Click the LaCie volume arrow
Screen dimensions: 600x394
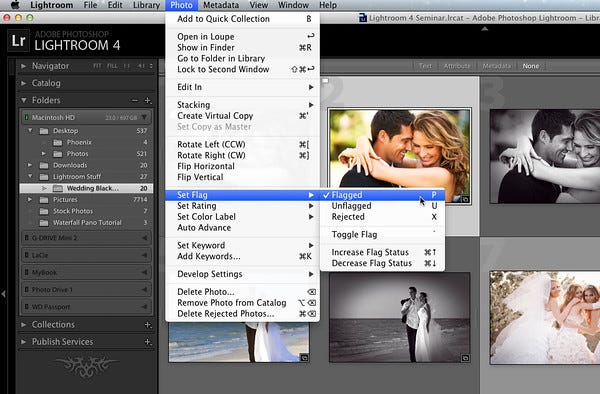tap(145, 255)
